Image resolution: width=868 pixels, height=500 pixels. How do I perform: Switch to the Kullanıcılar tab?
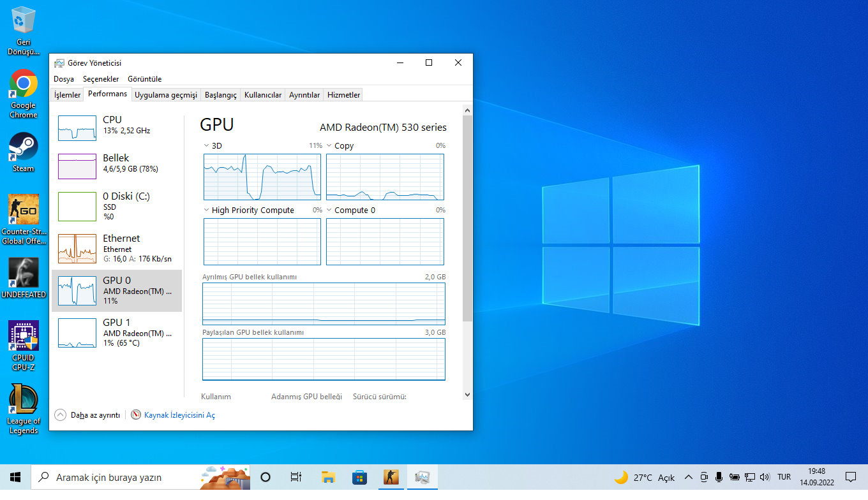[x=263, y=95]
